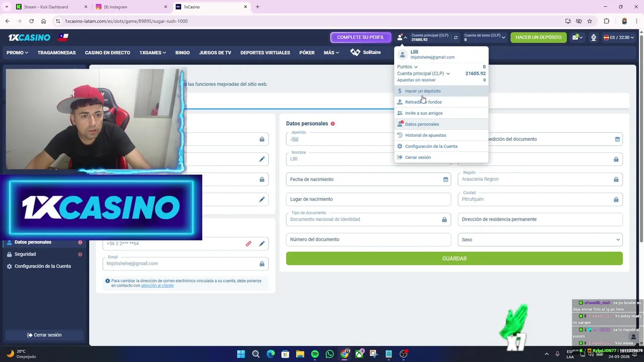Click the lock icon in Tipo de documento field
Image resolution: width=644 pixels, height=362 pixels.
[444, 219]
